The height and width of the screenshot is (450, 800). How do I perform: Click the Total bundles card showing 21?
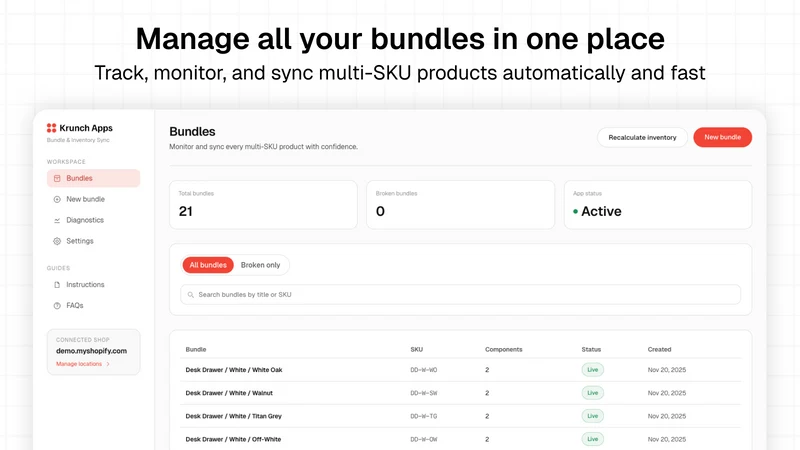[x=263, y=205]
